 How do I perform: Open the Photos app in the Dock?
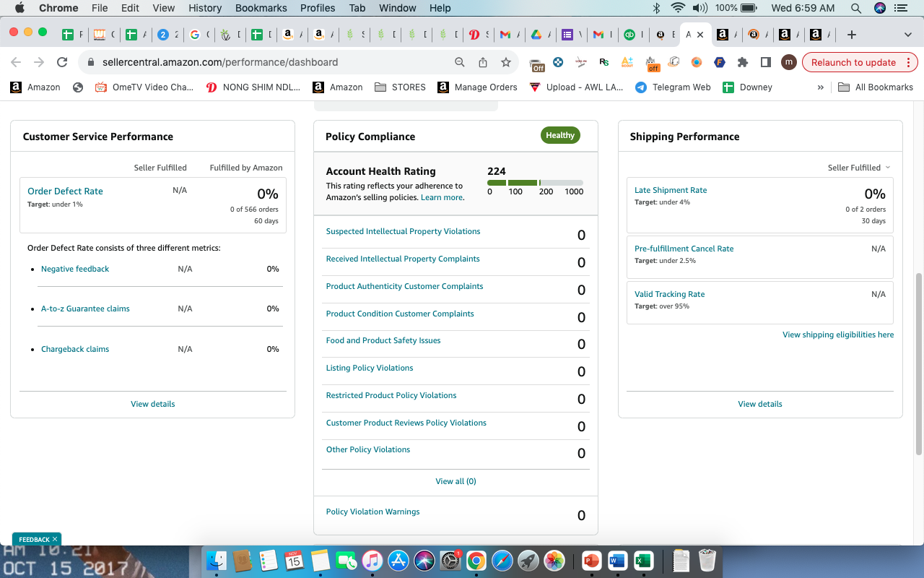(554, 560)
